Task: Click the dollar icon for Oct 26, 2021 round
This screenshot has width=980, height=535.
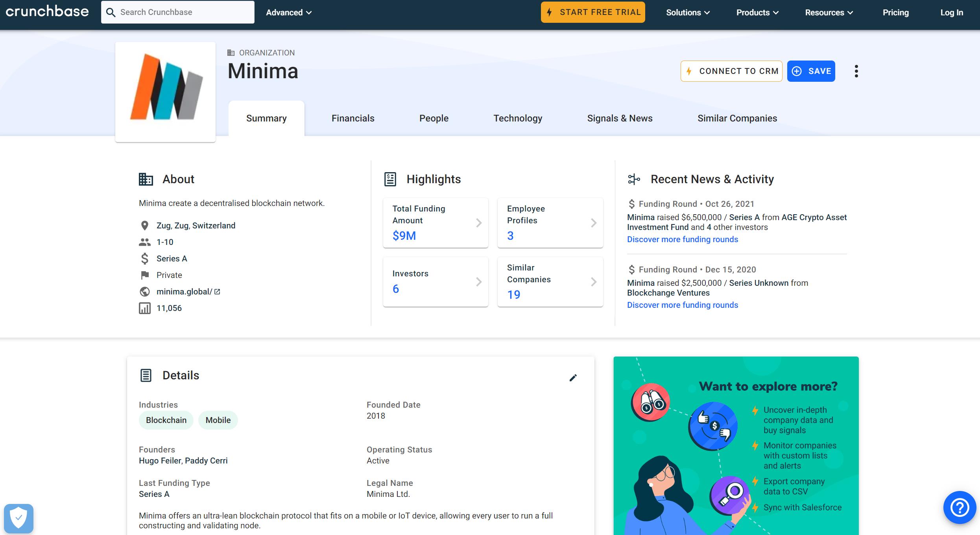Action: coord(631,204)
